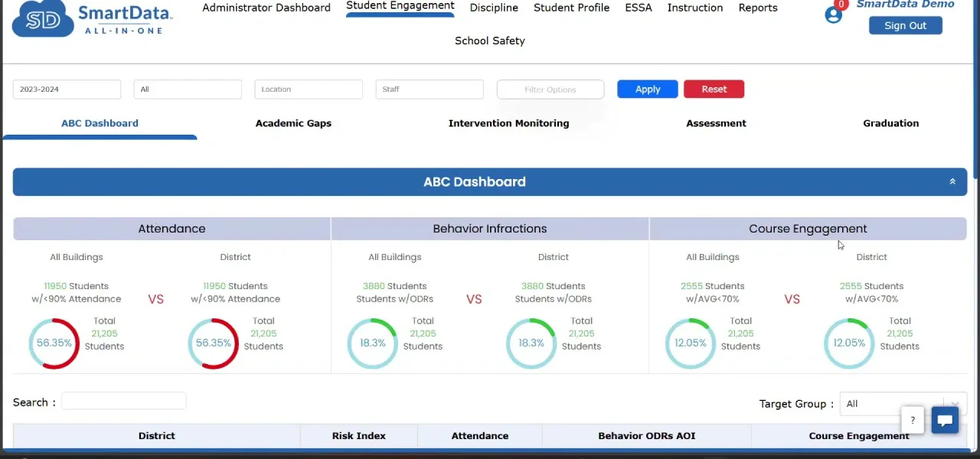Image resolution: width=980 pixels, height=459 pixels.
Task: Open the Filter Options dropdown
Action: [550, 90]
